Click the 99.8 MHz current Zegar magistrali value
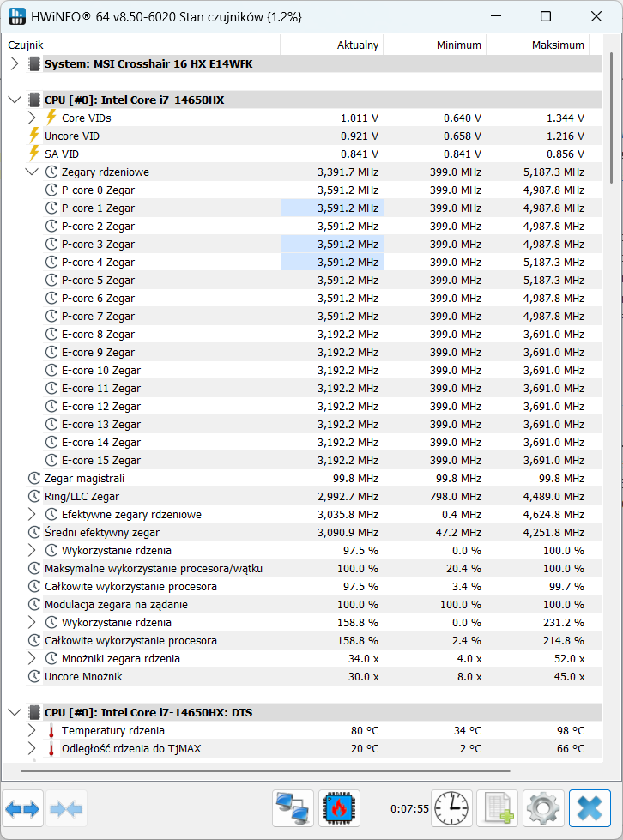This screenshot has width=623, height=840. point(355,479)
